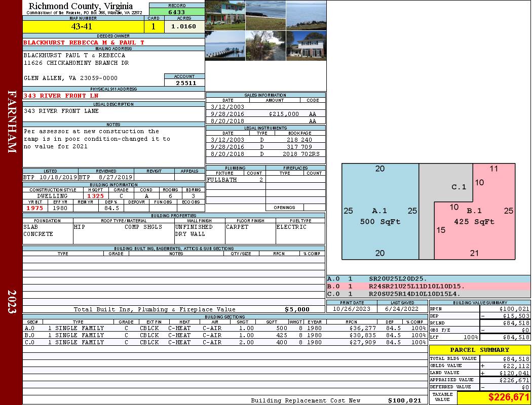The height and width of the screenshot is (405, 532).
Task: Click Total Built Ins value $5,000
Action: [x=297, y=309]
